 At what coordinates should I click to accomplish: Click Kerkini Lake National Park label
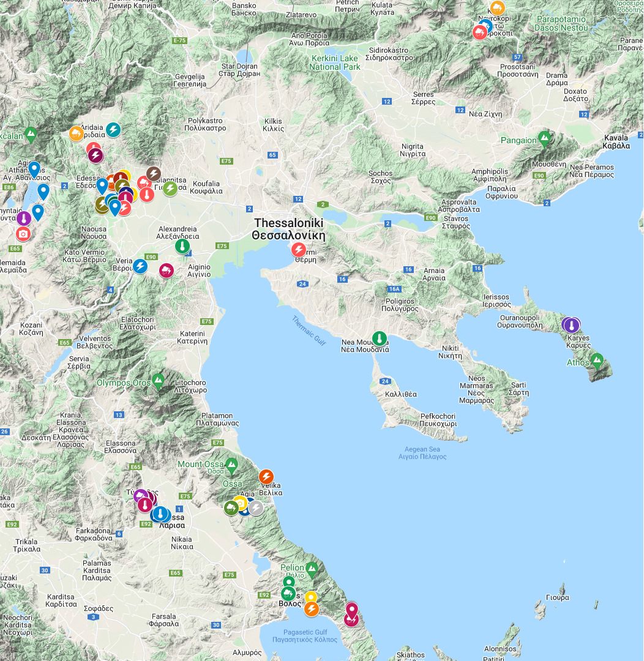click(335, 62)
